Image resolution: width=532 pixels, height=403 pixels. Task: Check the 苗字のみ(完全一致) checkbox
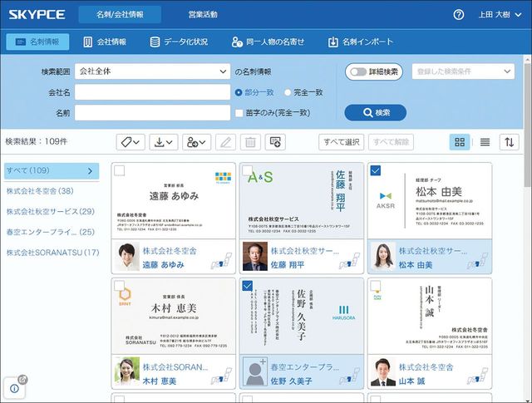click(x=239, y=112)
